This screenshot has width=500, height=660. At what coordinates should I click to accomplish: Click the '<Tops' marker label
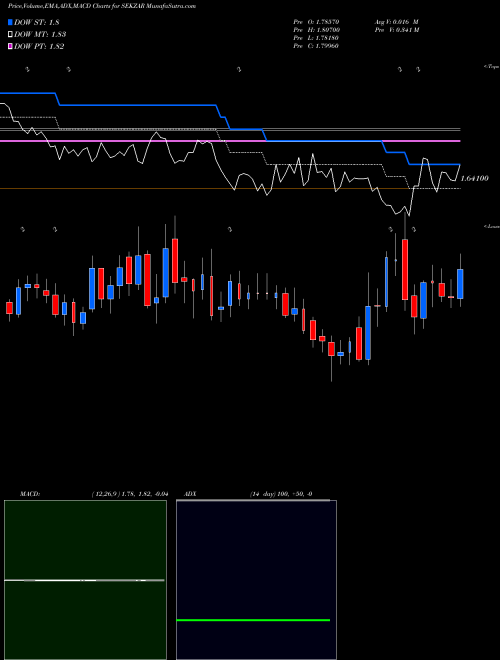tap(492, 67)
